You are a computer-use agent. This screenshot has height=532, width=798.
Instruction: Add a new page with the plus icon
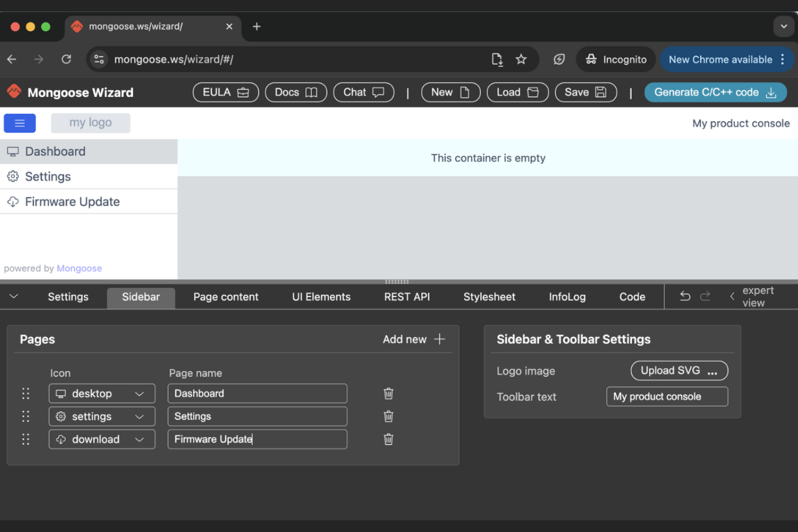click(439, 339)
